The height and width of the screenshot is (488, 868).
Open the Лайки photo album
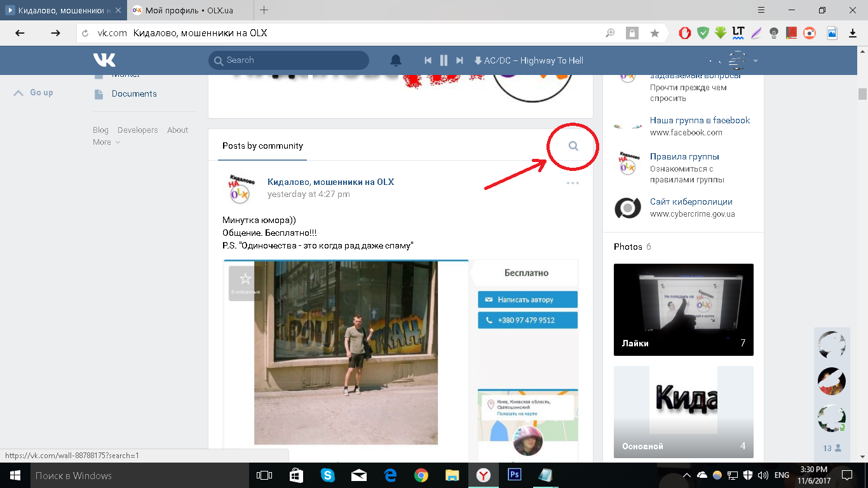tap(684, 309)
